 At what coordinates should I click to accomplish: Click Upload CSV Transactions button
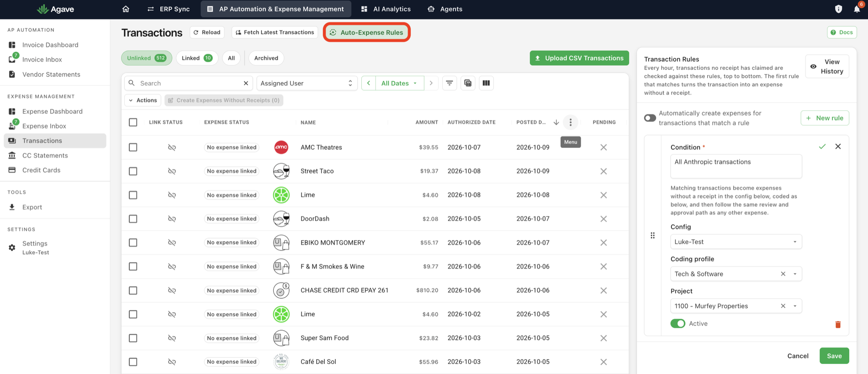point(579,58)
